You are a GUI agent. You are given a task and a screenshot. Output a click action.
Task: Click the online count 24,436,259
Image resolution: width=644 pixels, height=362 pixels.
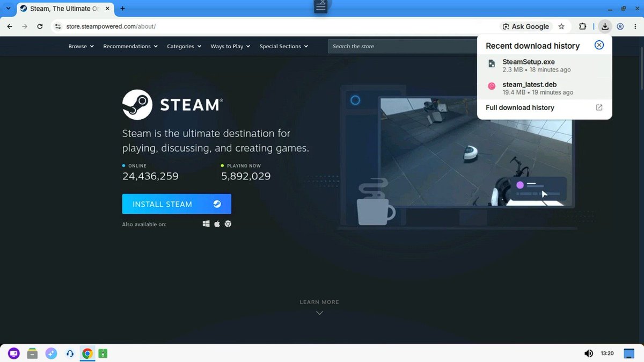tap(150, 176)
